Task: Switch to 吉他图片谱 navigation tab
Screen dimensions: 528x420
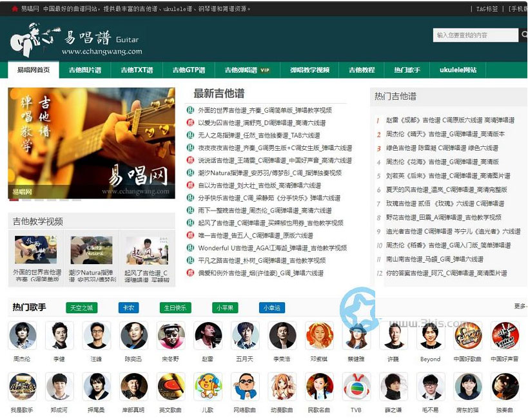Action: point(85,70)
